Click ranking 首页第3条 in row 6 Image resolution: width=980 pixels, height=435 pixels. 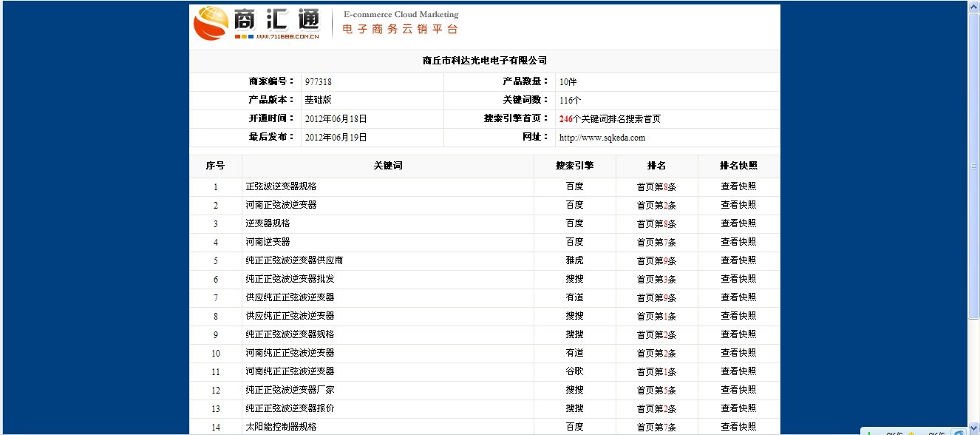point(656,280)
